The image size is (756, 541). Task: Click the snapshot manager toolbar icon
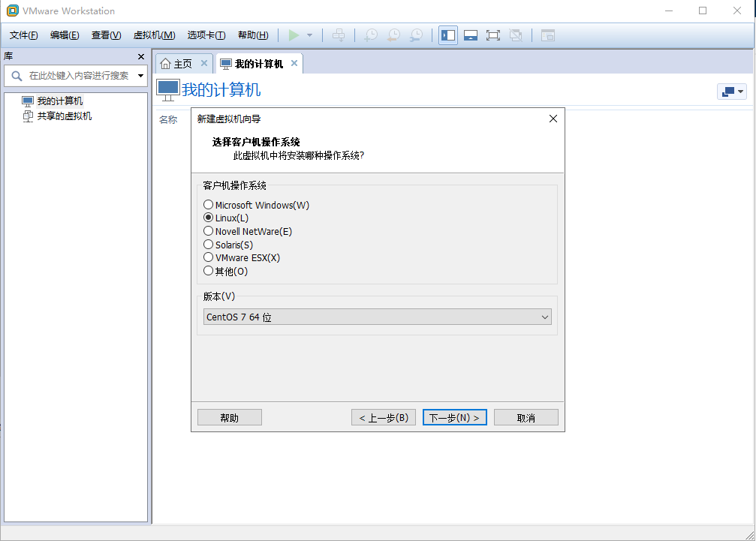point(416,35)
